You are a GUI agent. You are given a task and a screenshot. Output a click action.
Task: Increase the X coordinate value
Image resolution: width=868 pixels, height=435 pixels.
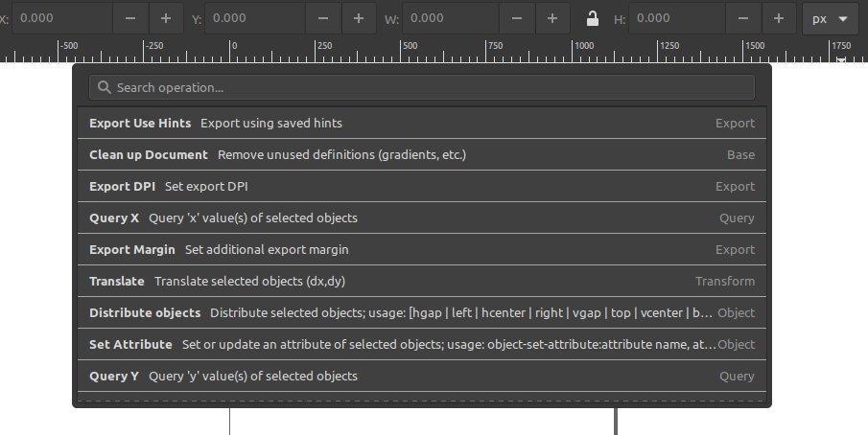click(166, 18)
